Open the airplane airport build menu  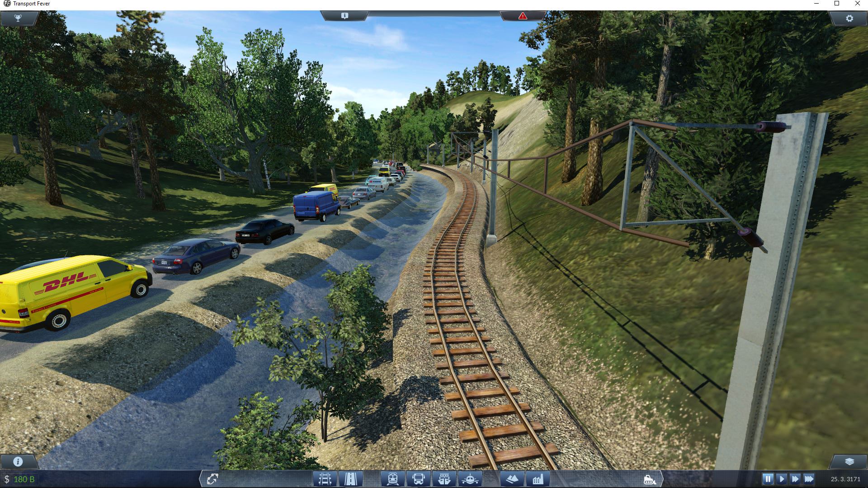click(x=470, y=479)
